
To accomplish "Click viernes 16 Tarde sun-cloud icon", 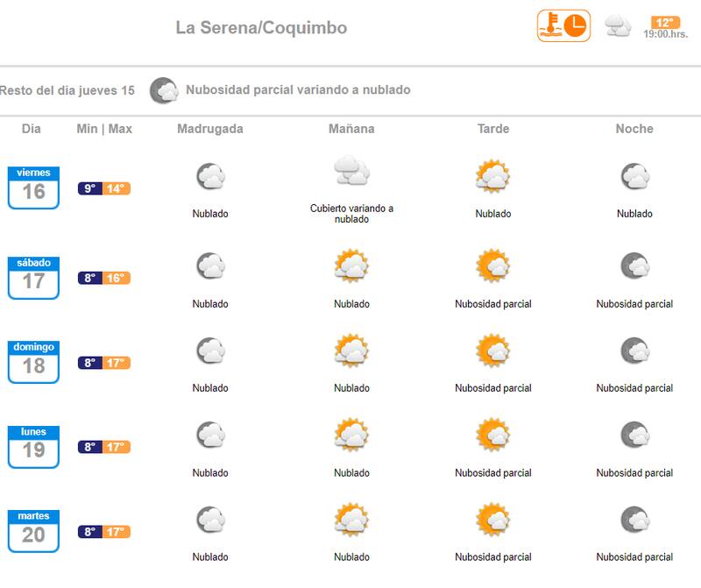I will 493,177.
